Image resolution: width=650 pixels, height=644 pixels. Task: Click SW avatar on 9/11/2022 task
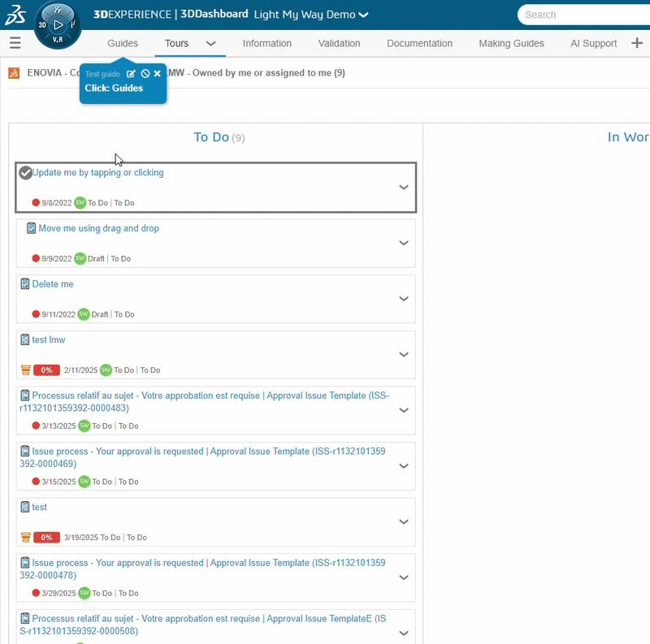tap(84, 314)
